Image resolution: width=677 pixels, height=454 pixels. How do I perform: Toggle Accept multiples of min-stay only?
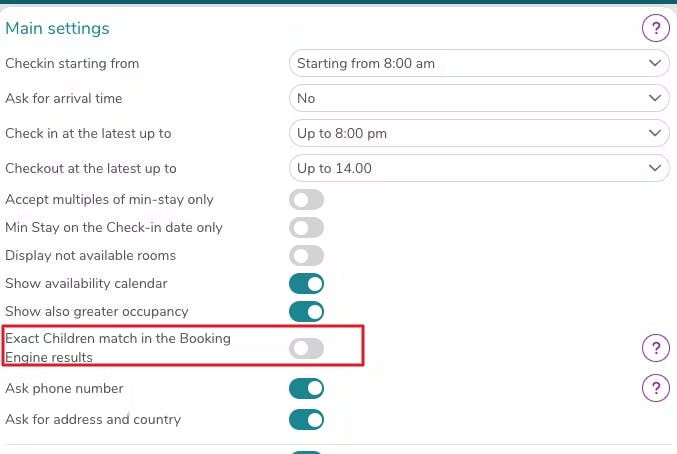307,200
